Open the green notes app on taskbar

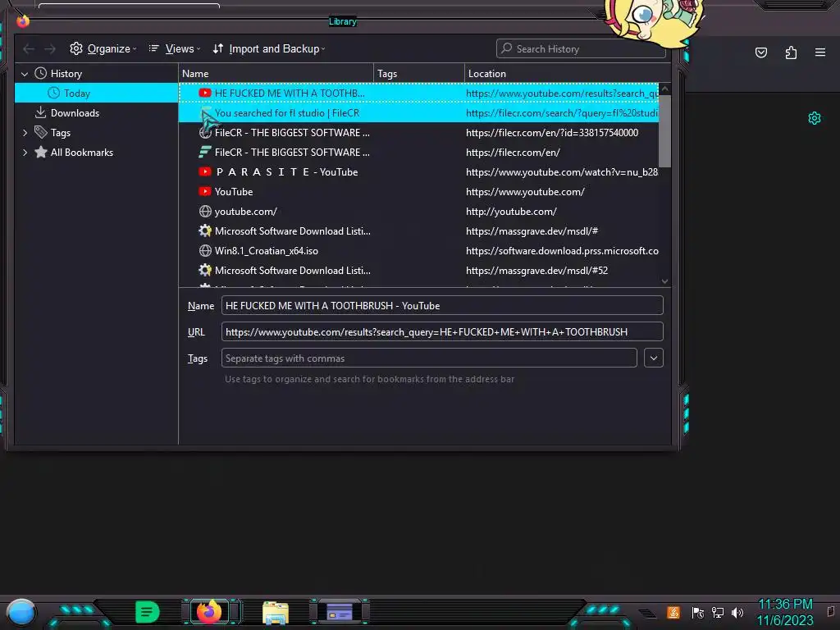148,612
